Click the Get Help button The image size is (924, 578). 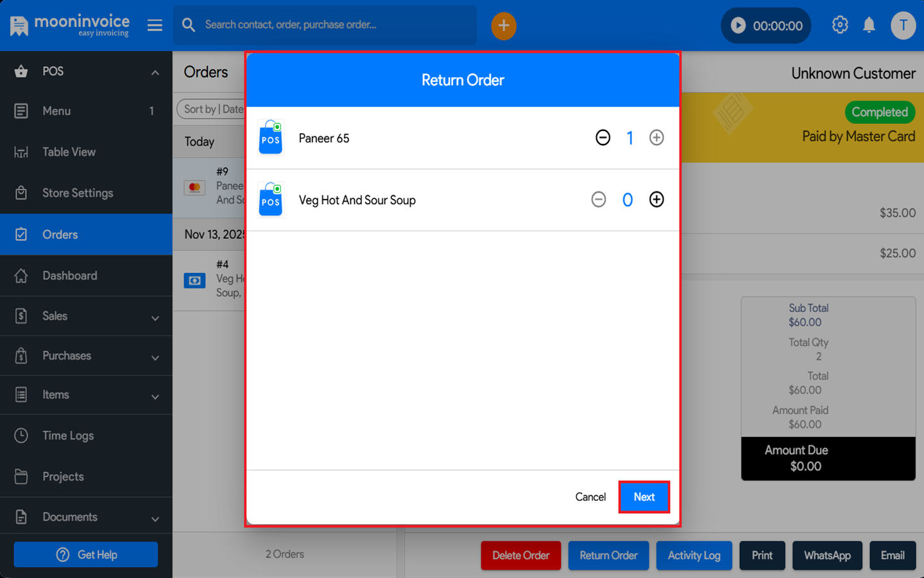tap(86, 554)
